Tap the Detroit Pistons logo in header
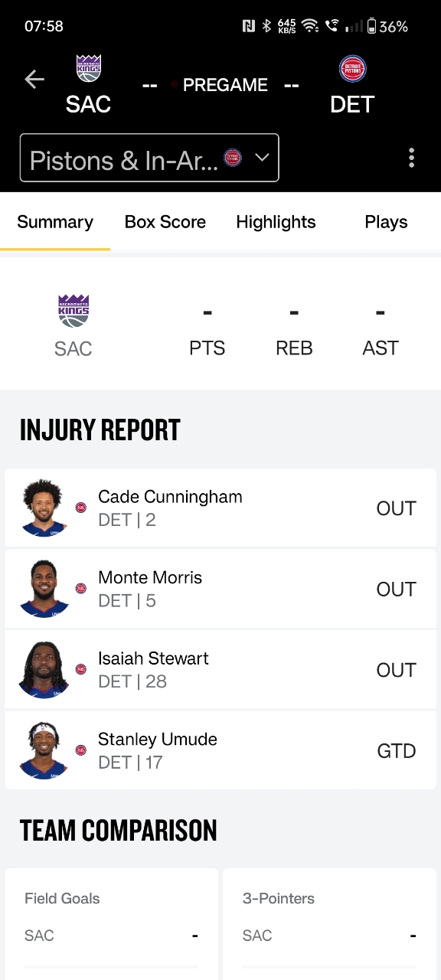 click(x=353, y=68)
